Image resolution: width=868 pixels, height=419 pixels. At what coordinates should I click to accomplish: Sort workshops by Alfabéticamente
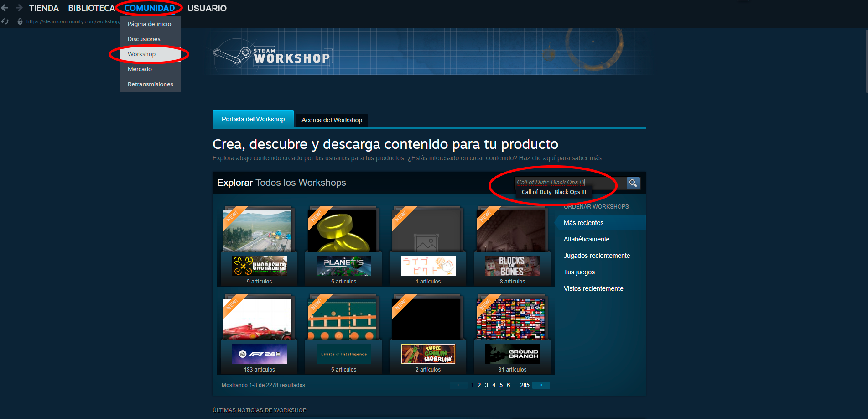pos(587,239)
